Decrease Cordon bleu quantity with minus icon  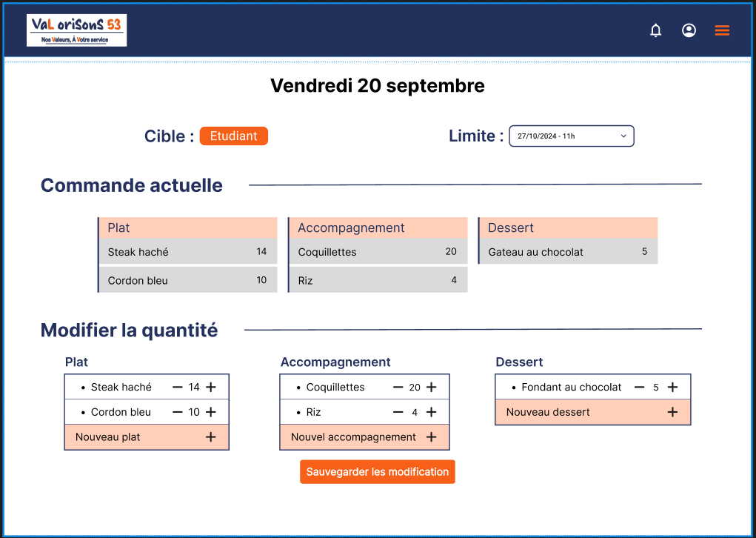(178, 412)
